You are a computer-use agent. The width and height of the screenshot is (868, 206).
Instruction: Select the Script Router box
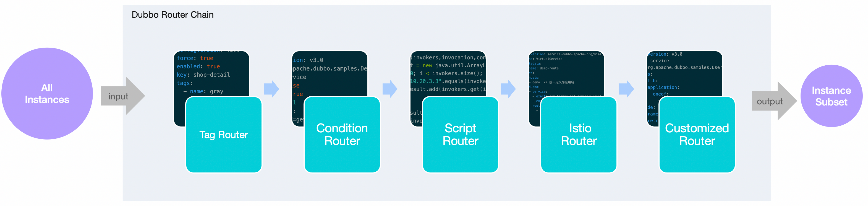(460, 135)
